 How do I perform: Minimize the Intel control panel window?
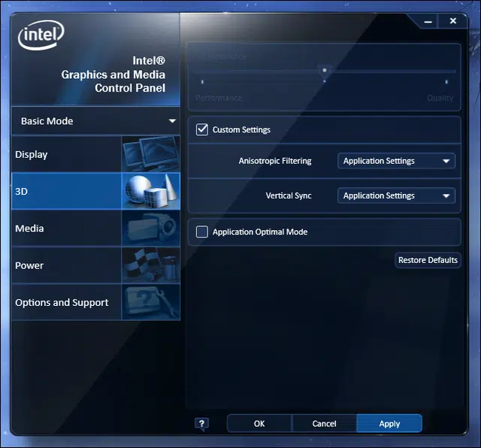pyautogui.click(x=428, y=22)
